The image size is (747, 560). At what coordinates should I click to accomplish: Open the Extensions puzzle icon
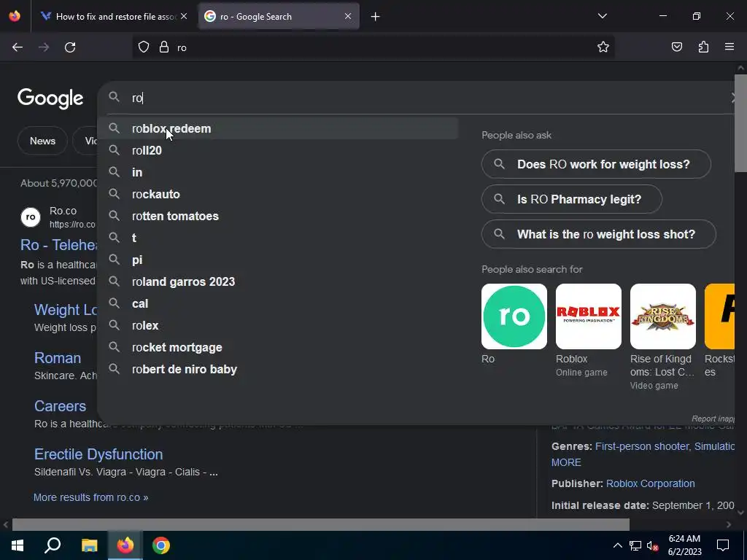point(703,47)
